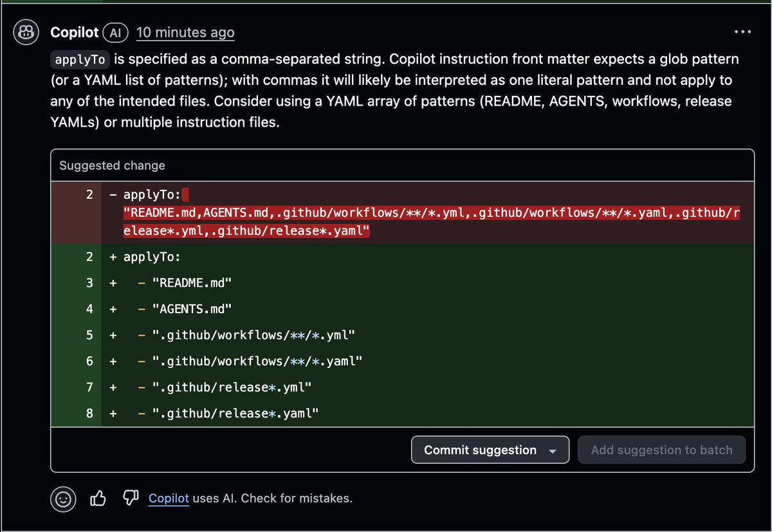This screenshot has height=532, width=772.
Task: Click line number 3 in the diff
Action: tap(89, 283)
